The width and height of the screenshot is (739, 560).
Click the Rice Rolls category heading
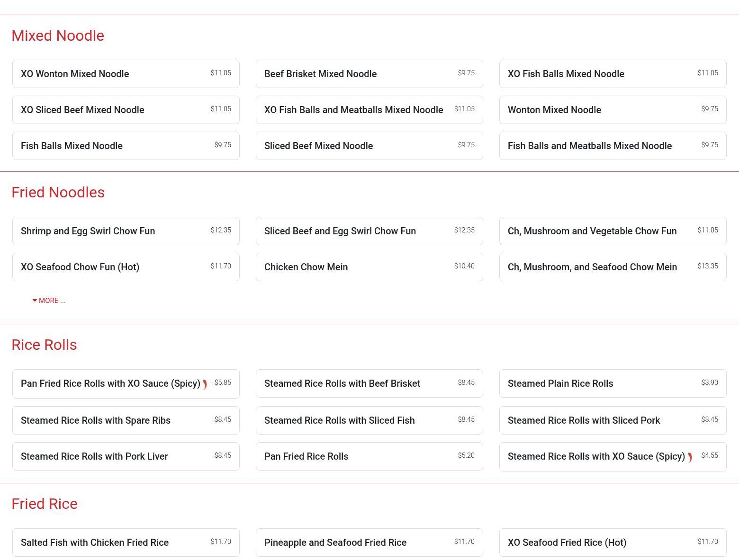point(44,345)
